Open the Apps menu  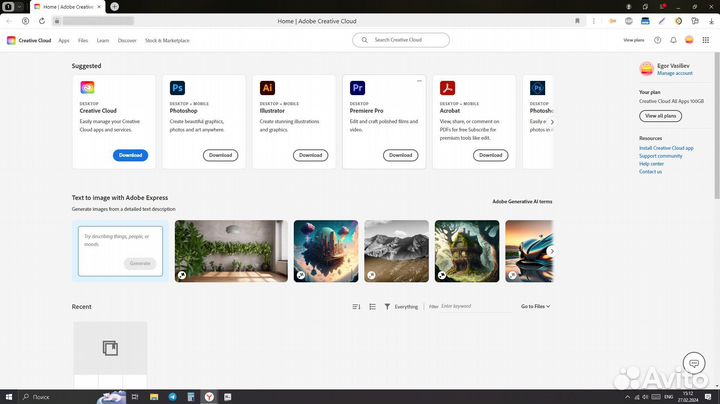pos(64,40)
